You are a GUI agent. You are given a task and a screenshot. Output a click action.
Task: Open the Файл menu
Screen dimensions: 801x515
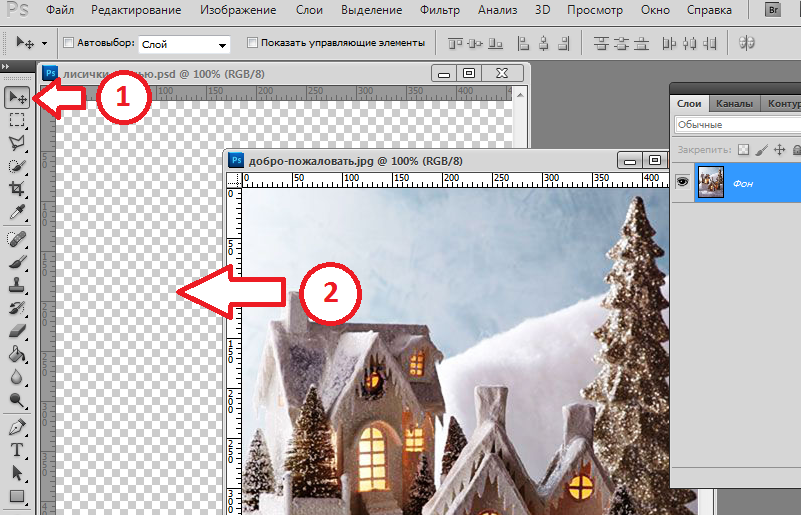click(x=59, y=10)
